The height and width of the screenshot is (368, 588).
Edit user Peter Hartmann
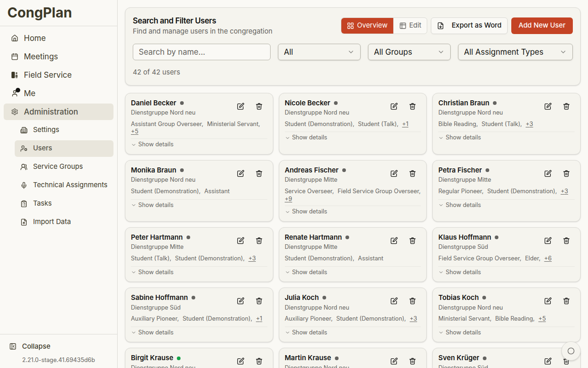(x=241, y=241)
